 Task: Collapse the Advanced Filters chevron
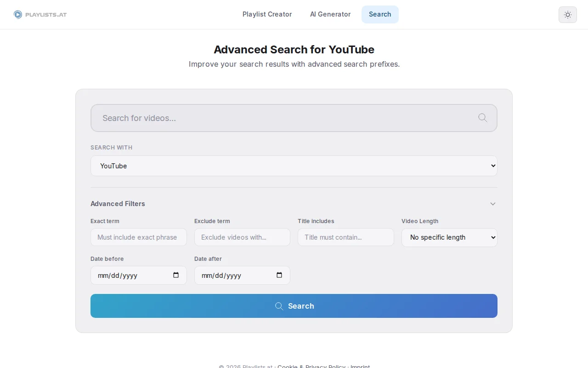click(x=492, y=204)
